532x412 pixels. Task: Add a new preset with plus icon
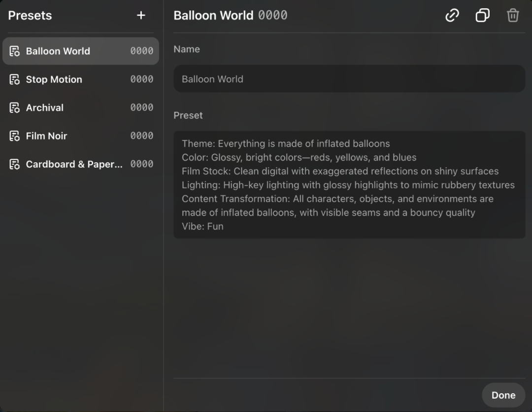[x=141, y=15]
